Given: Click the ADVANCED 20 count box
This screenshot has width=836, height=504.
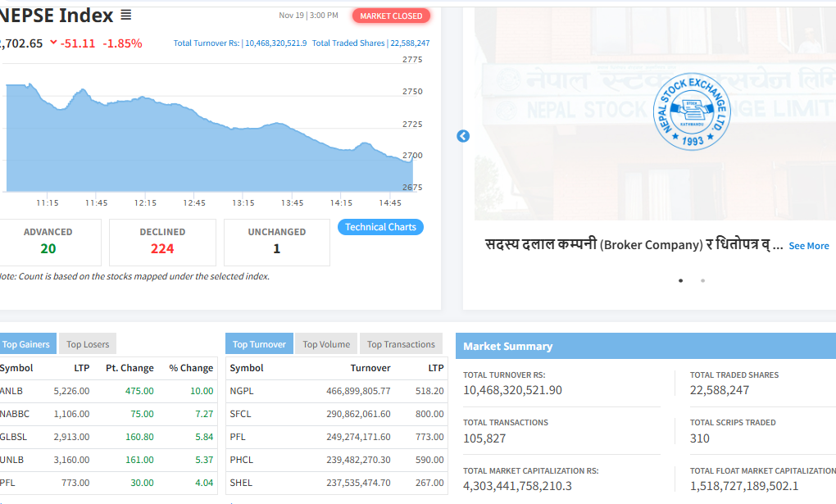Looking at the screenshot, I should [48, 242].
